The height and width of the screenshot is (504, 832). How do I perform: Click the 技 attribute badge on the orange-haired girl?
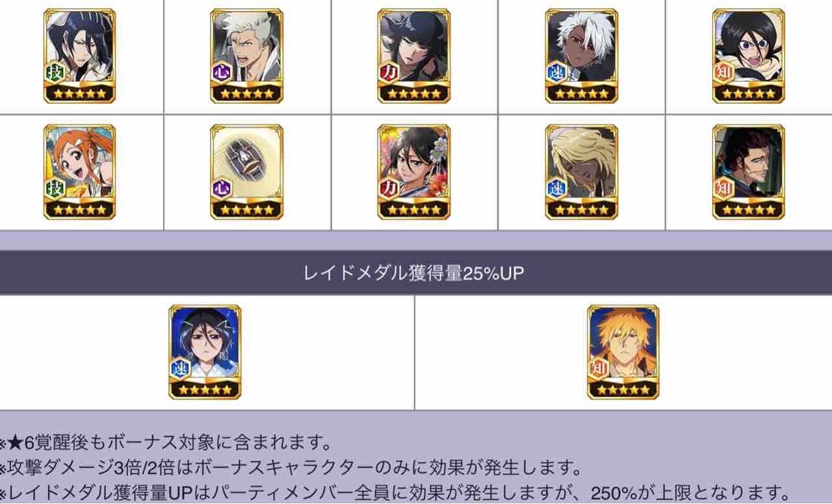(x=55, y=188)
